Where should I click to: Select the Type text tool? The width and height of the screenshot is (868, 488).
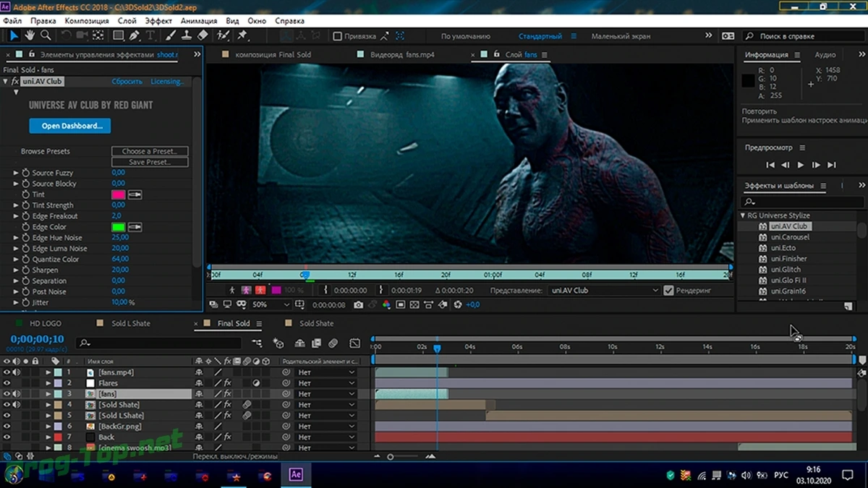(150, 35)
